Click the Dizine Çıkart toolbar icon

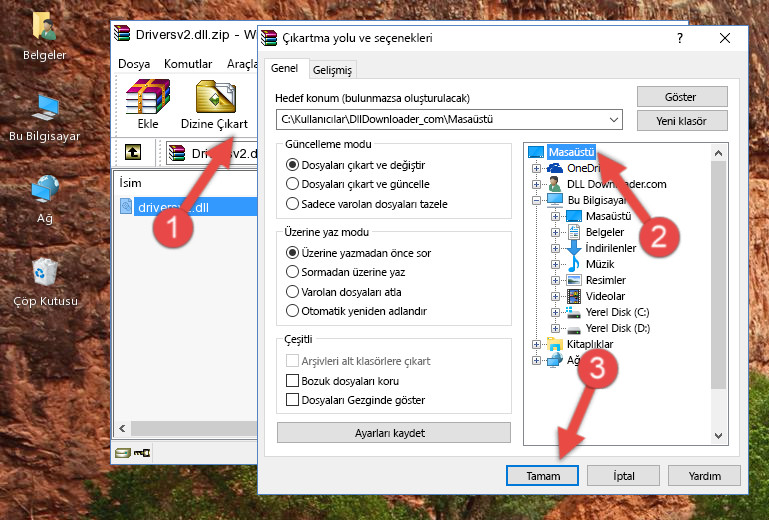point(214,104)
